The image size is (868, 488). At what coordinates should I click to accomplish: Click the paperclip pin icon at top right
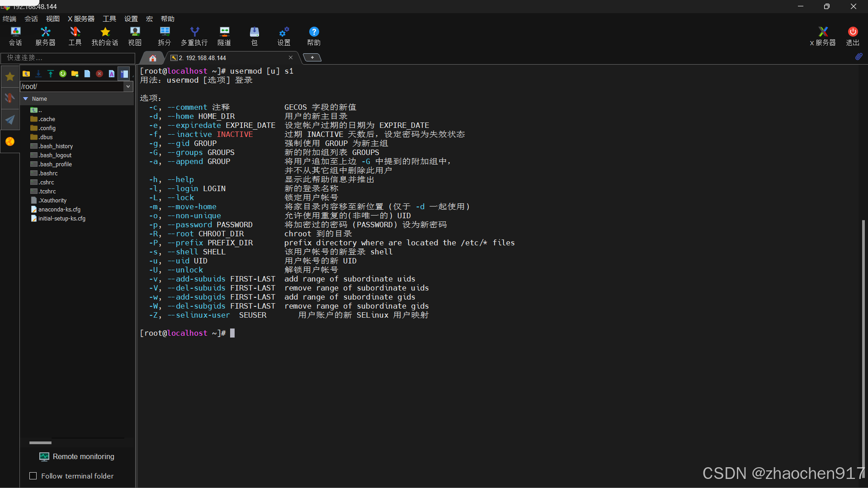(859, 57)
